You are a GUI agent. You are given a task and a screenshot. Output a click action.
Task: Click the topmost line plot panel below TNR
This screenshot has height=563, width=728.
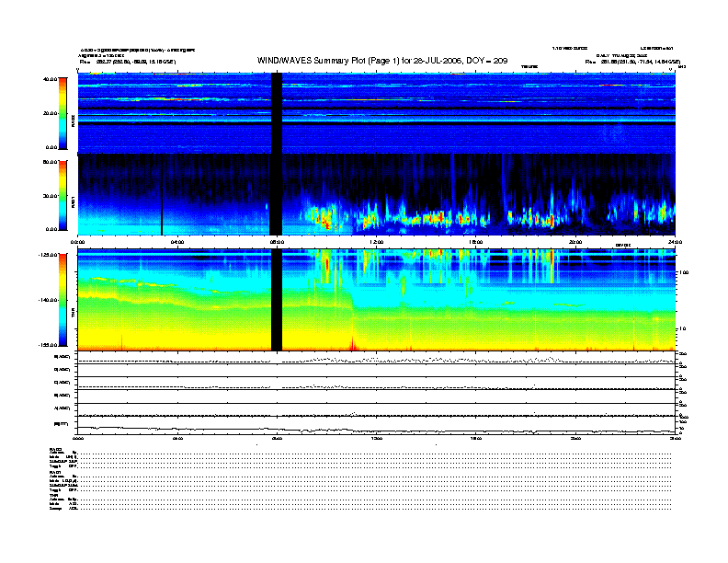click(377, 358)
